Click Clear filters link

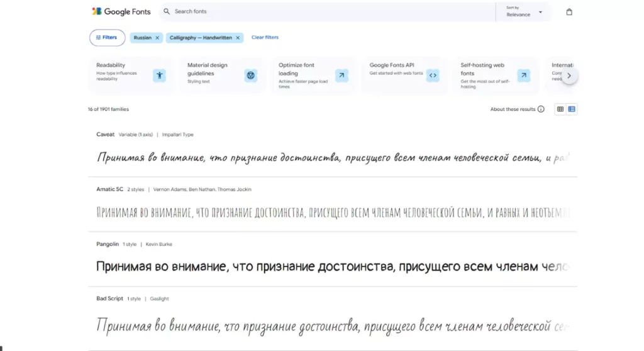265,37
